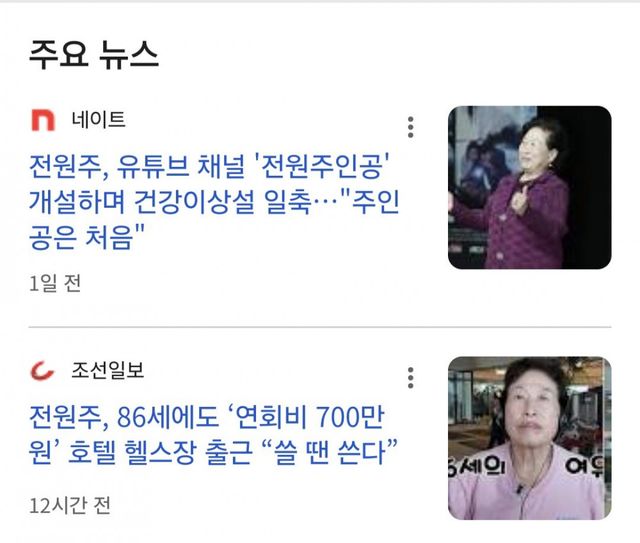Viewport: 640px width, 543px height.
Task: Click the 주요 뉴스 section heading
Action: (x=93, y=55)
